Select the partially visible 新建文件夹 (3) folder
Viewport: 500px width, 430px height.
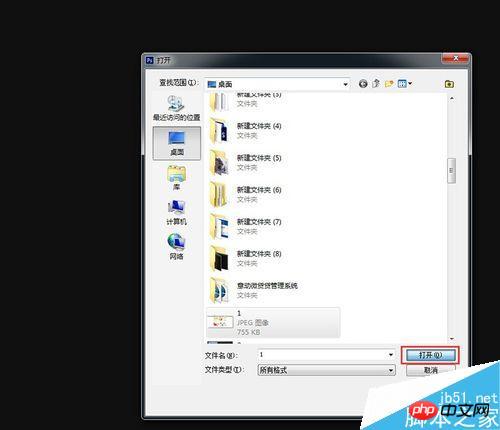246,101
